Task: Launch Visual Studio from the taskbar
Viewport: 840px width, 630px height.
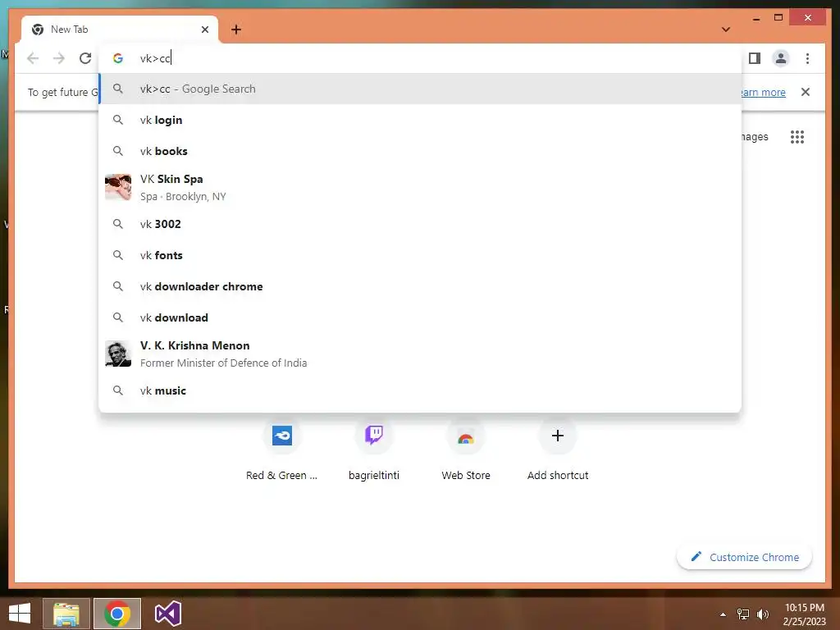Action: click(167, 614)
